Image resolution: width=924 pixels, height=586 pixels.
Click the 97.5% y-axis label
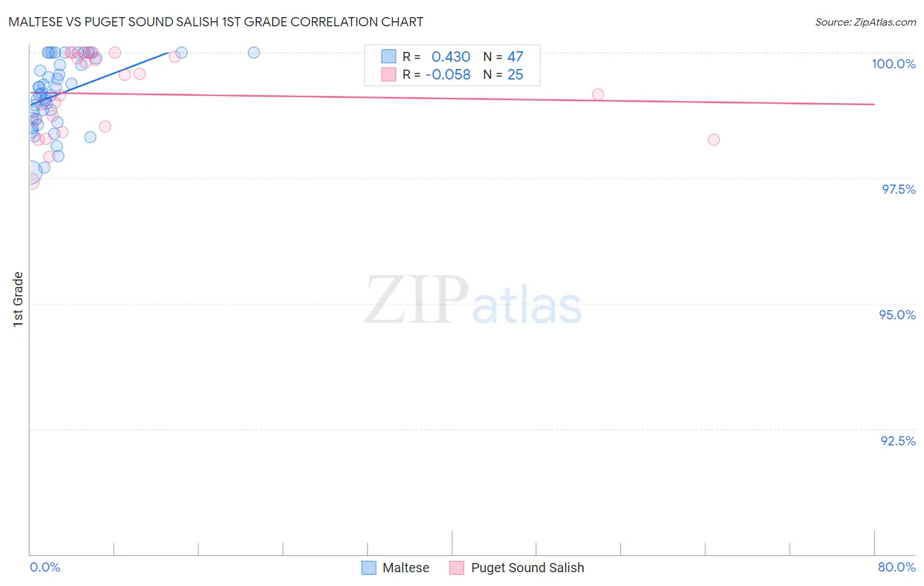(x=898, y=189)
